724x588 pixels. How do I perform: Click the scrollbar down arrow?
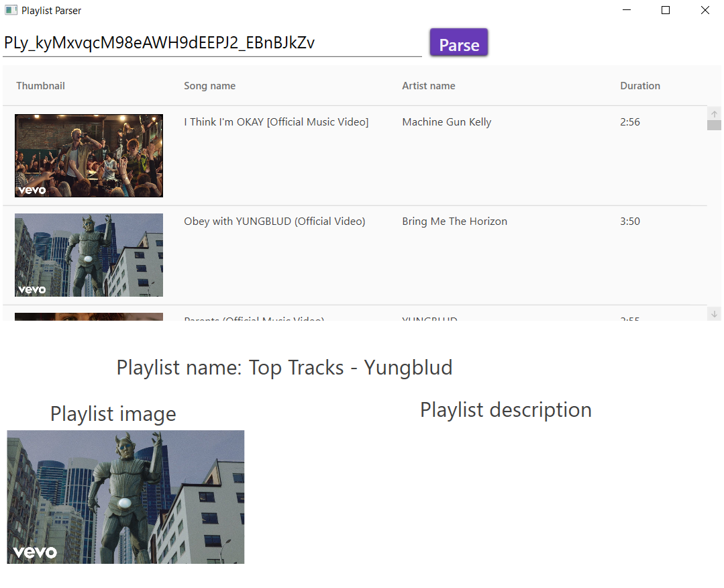[714, 313]
